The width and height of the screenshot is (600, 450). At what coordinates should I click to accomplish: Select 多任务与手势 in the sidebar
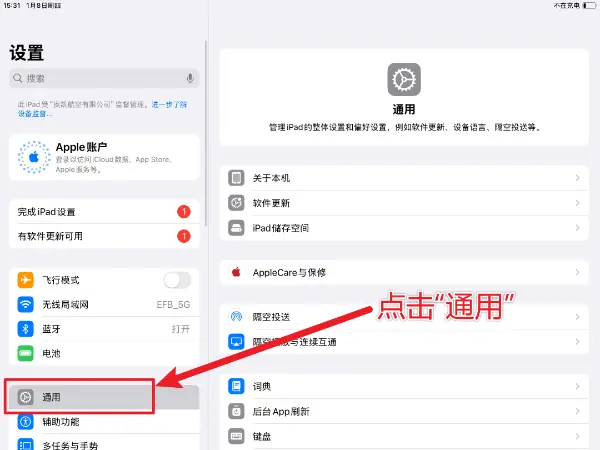click(104, 444)
